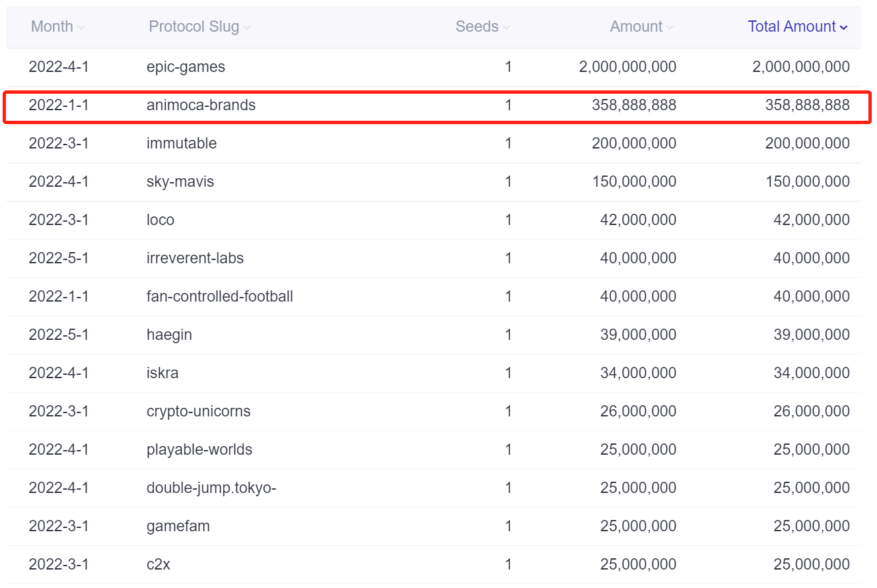Open the Seeds column dropdown chevron
The width and height of the screenshot is (877, 588).
pyautogui.click(x=506, y=26)
